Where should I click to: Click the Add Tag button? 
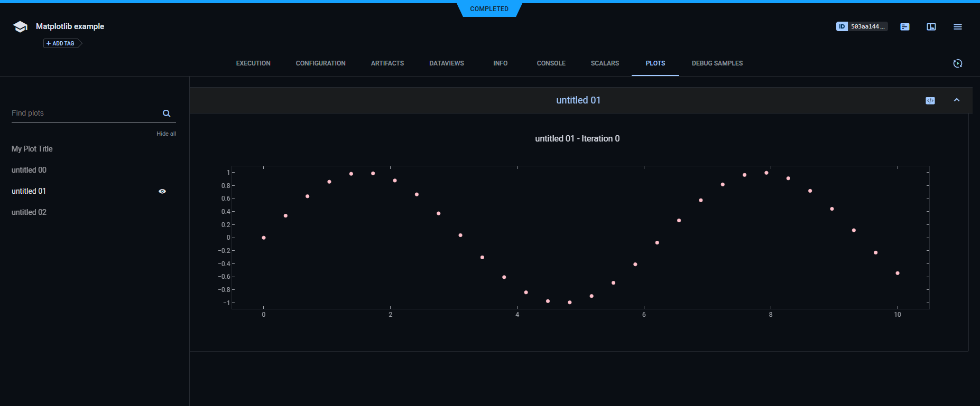[61, 43]
